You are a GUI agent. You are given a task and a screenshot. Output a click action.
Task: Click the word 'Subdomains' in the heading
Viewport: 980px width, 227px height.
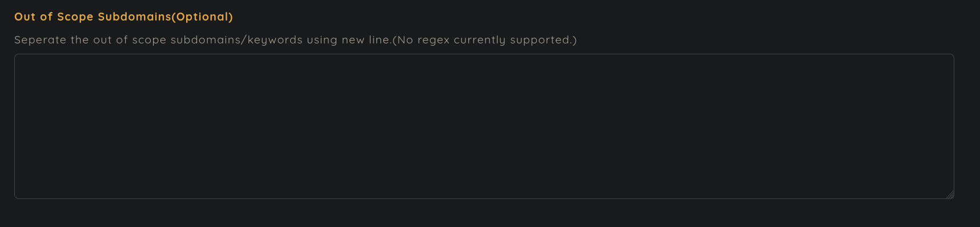(135, 17)
